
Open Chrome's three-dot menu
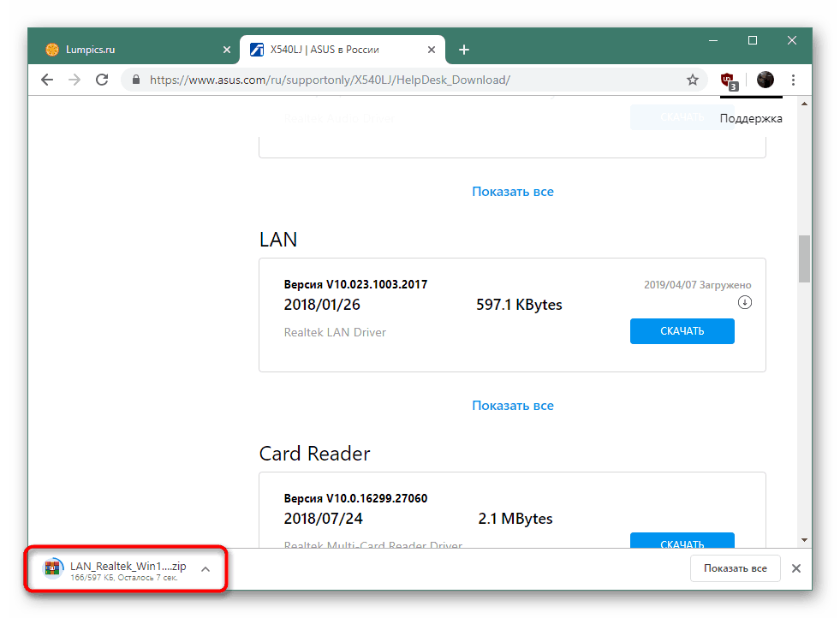(x=794, y=80)
